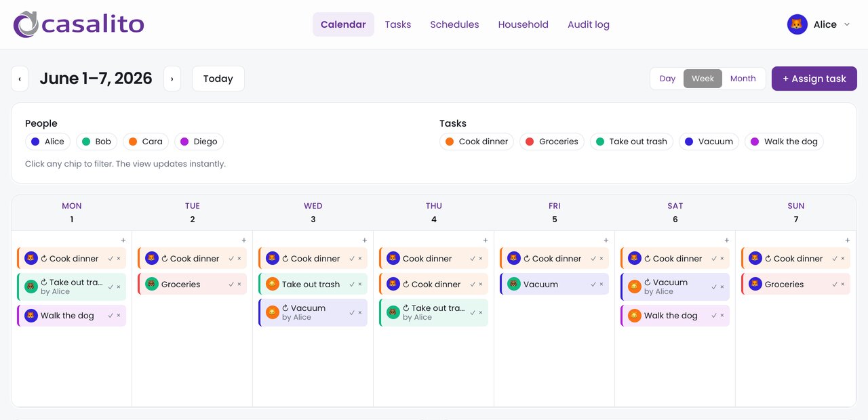Filter by Bob person chip
This screenshot has width=868, height=420.
point(96,142)
